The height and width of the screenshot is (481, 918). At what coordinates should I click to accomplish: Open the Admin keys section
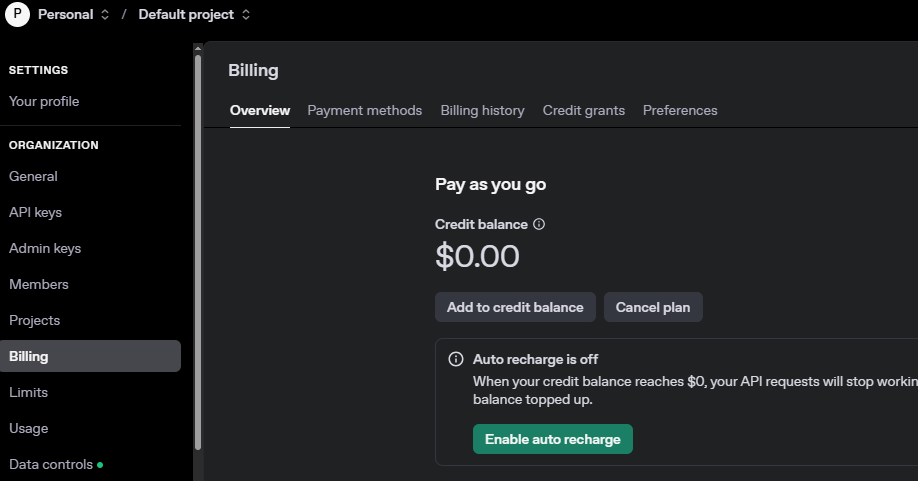(x=45, y=248)
